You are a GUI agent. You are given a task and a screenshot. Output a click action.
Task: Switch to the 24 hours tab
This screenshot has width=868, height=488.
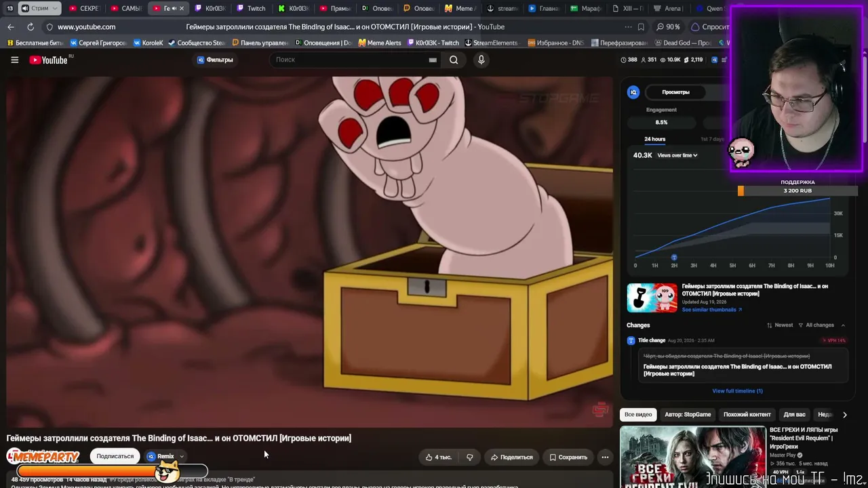pyautogui.click(x=654, y=139)
